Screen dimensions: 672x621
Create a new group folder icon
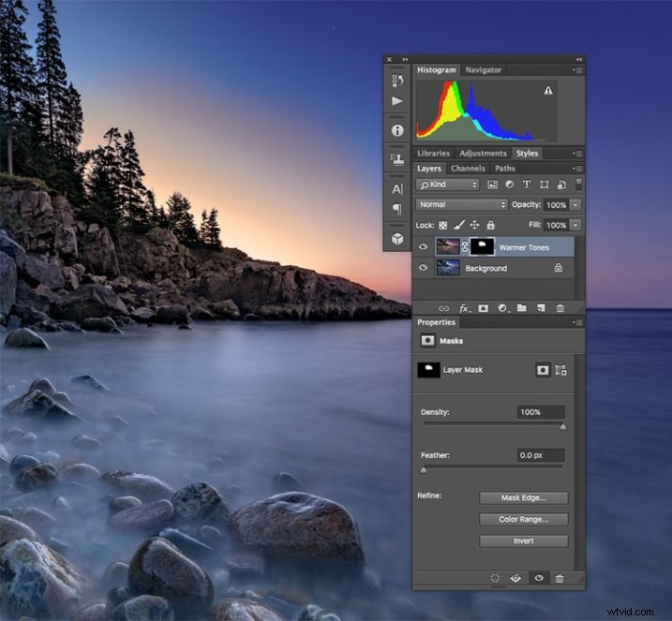coord(521,307)
